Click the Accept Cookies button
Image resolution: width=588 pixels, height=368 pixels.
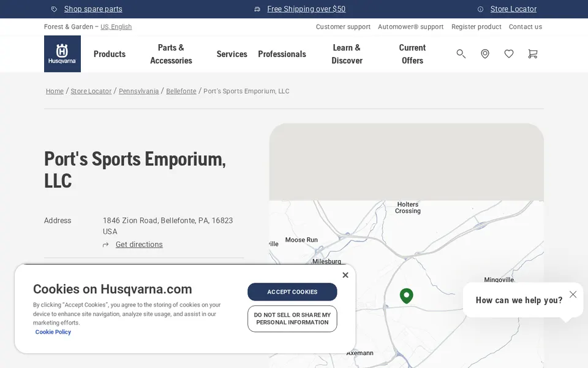click(x=292, y=292)
